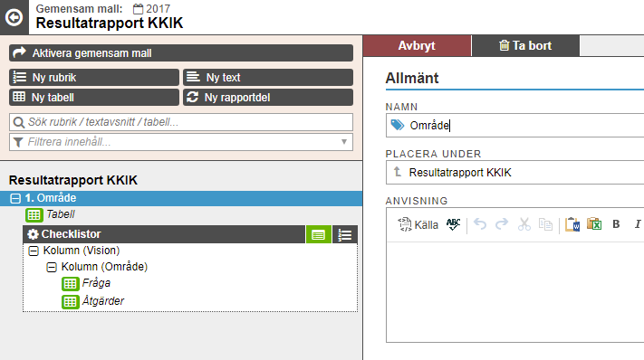Screen dimensions: 644x360
Task: Click the back arrow icon
Action: pyautogui.click(x=14, y=17)
